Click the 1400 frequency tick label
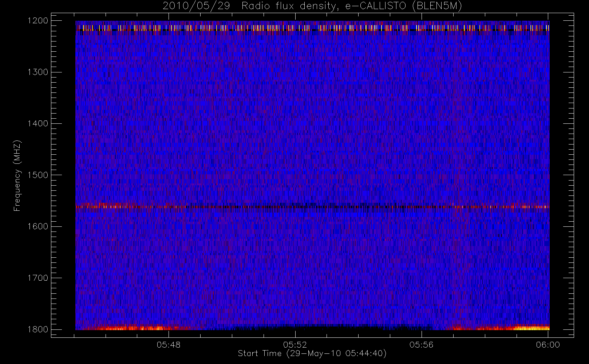 tap(38, 124)
